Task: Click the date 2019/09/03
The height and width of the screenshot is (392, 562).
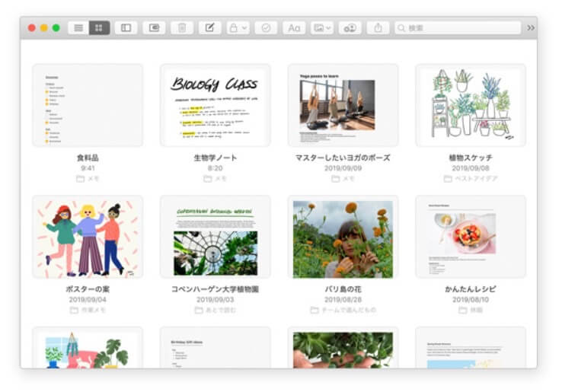Action: (216, 300)
